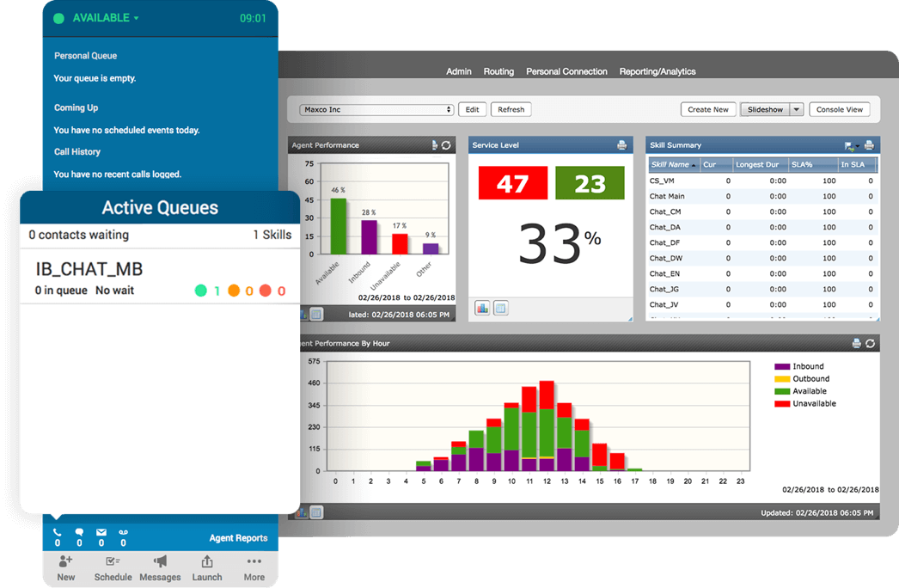Open the Slideshow dropdown arrow

[797, 110]
